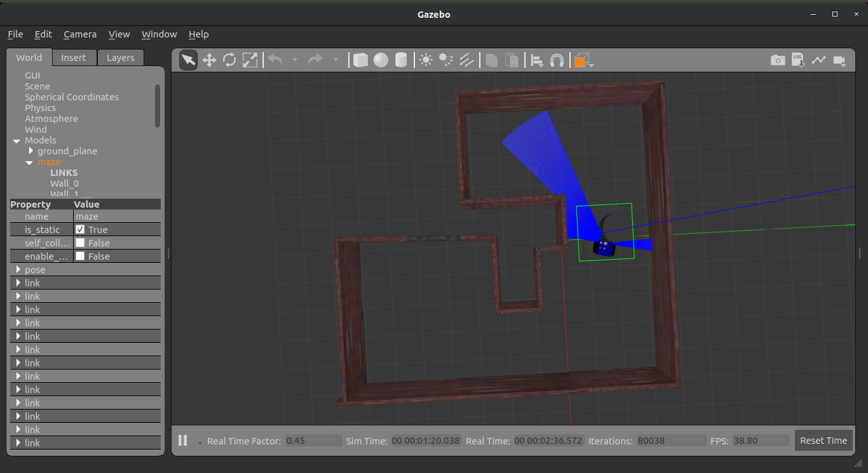Open the Window menu
868x473 pixels.
[159, 34]
